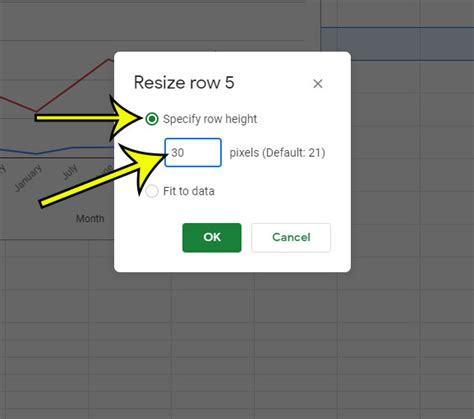
Task: Click the Resize row 5 dialog title
Action: tap(184, 82)
